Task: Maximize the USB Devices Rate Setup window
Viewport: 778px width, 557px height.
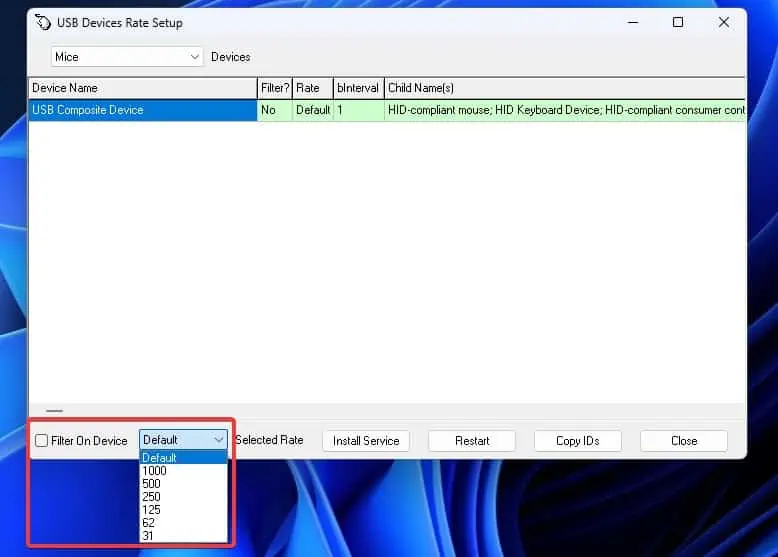Action: pyautogui.click(x=678, y=23)
